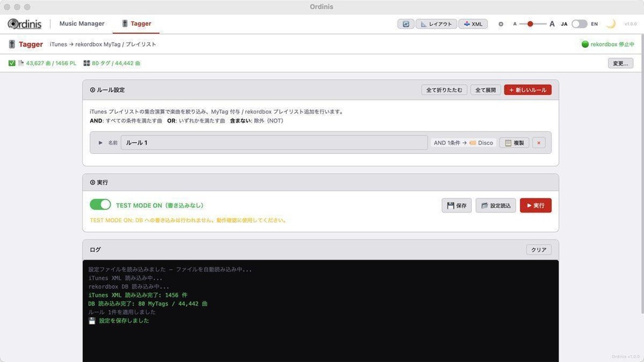Load settings with 設定読込 button
Viewport: 644px width, 362px height.
pos(496,206)
